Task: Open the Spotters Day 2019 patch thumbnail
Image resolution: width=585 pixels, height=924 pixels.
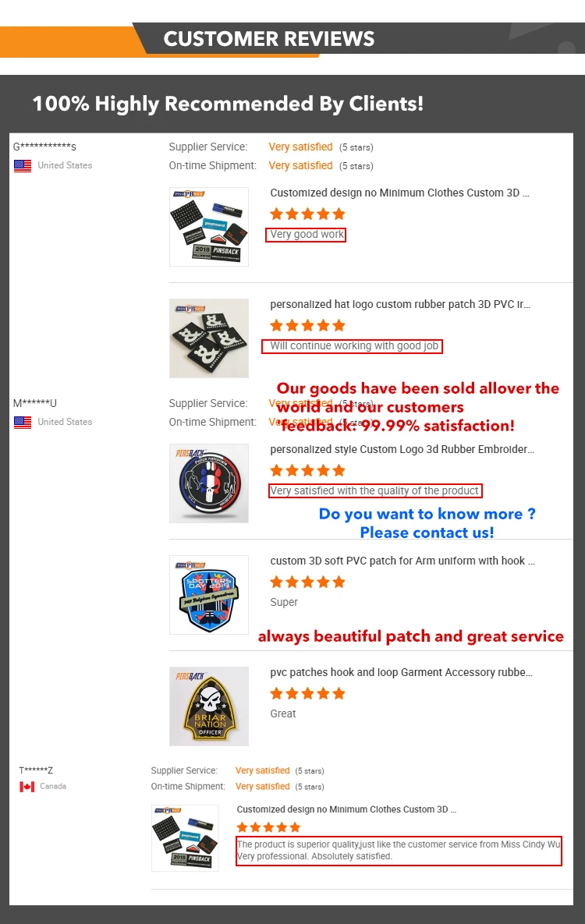Action: coord(209,595)
